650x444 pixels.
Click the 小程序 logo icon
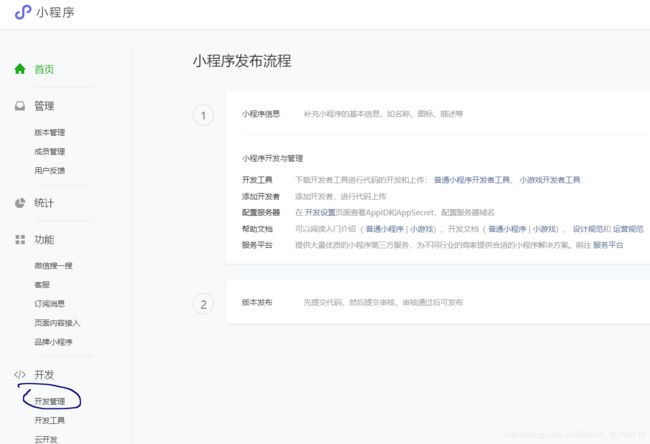coord(23,12)
